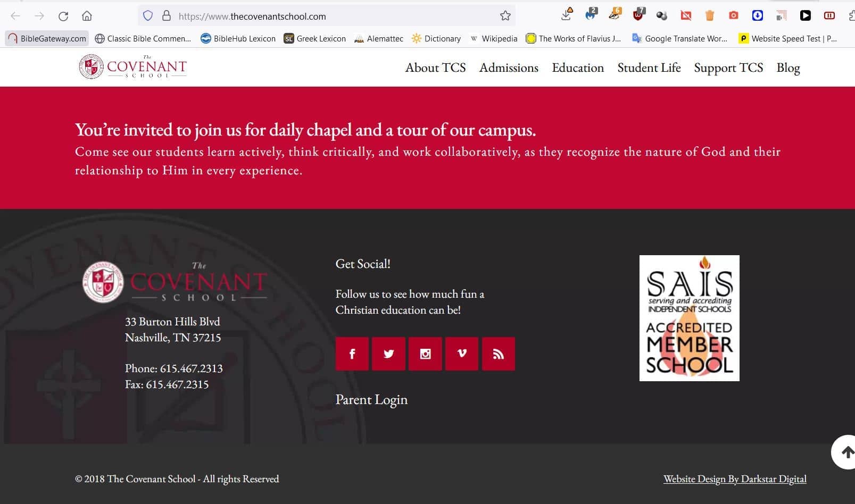Image resolution: width=855 pixels, height=504 pixels.
Task: Click the 2018 copyright notice text
Action: click(177, 479)
